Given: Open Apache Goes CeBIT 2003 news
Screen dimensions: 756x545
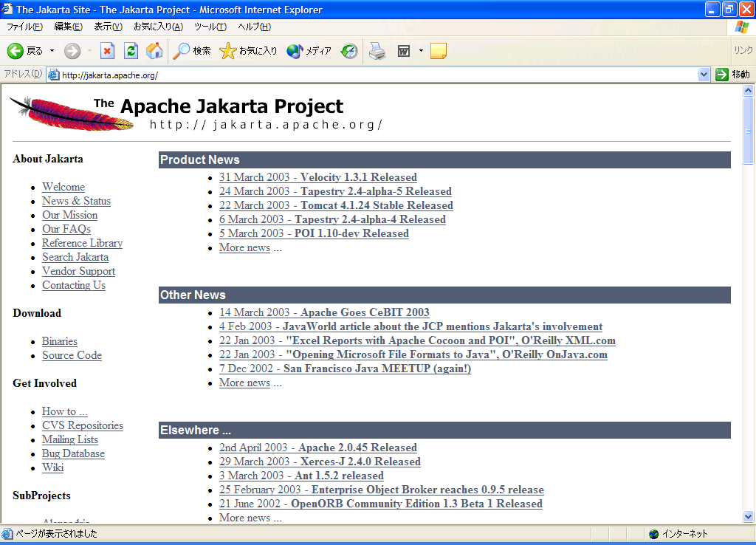Looking at the screenshot, I should coord(324,312).
